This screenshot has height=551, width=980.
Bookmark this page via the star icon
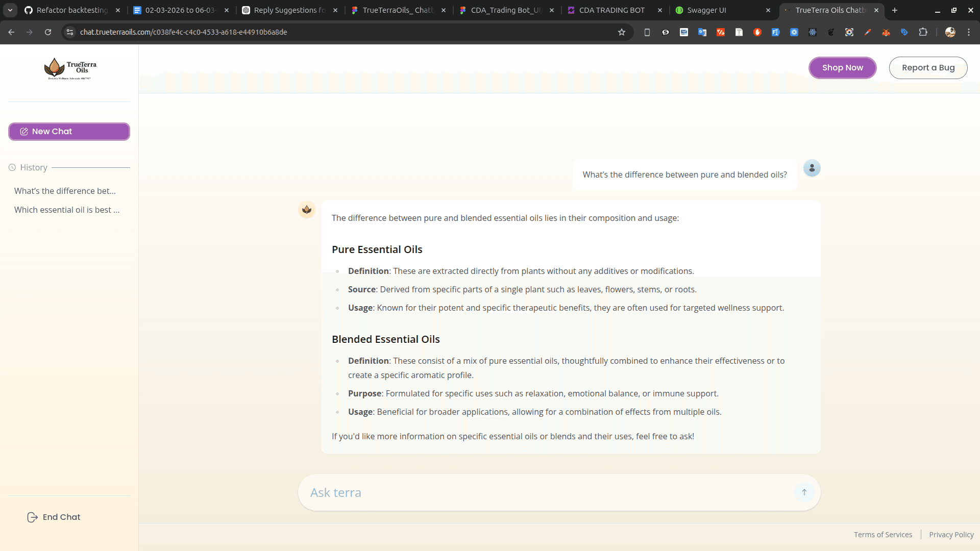pos(622,32)
